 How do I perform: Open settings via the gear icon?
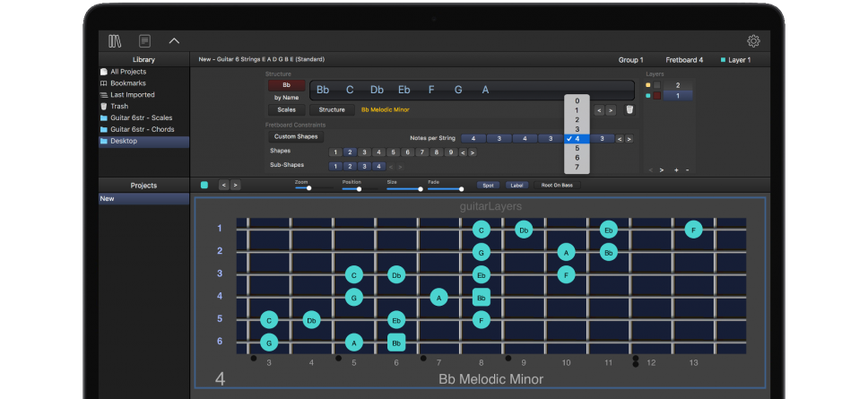(753, 41)
